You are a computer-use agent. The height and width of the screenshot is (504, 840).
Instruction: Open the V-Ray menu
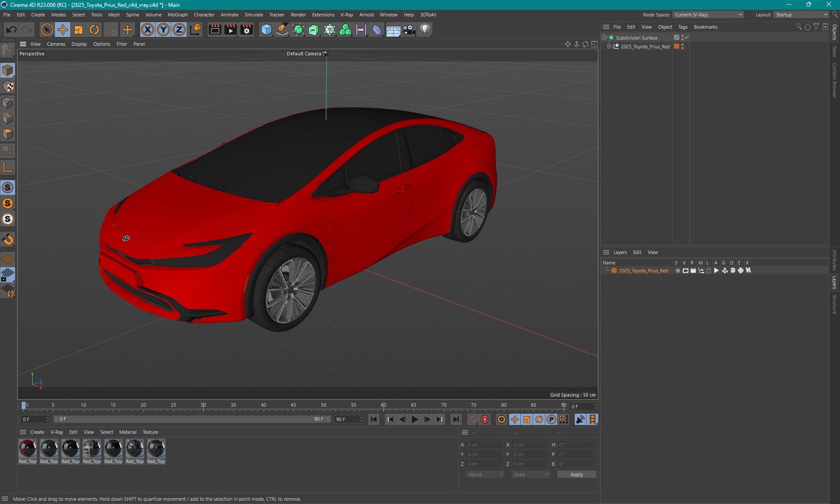tap(347, 15)
